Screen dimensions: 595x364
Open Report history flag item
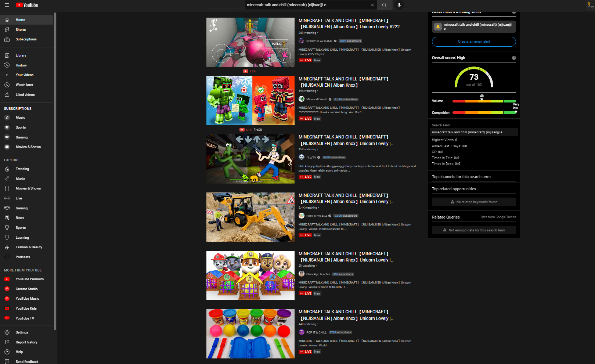27,342
